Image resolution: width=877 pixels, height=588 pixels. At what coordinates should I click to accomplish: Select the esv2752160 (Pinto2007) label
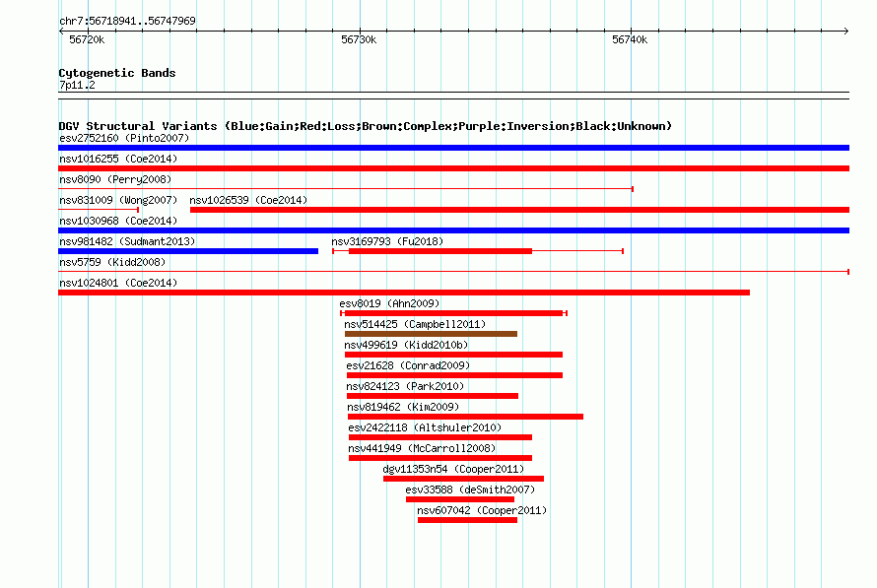(124, 138)
